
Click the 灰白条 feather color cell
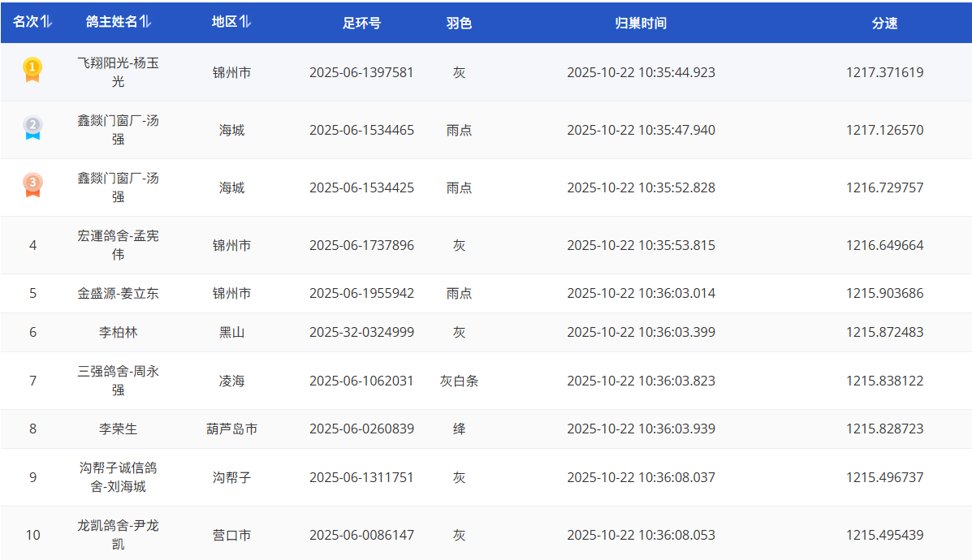point(459,381)
